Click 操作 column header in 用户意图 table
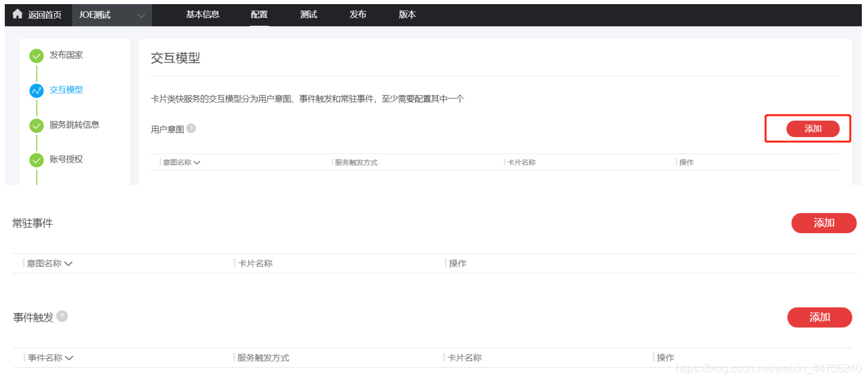Image resolution: width=868 pixels, height=381 pixels. (x=686, y=162)
